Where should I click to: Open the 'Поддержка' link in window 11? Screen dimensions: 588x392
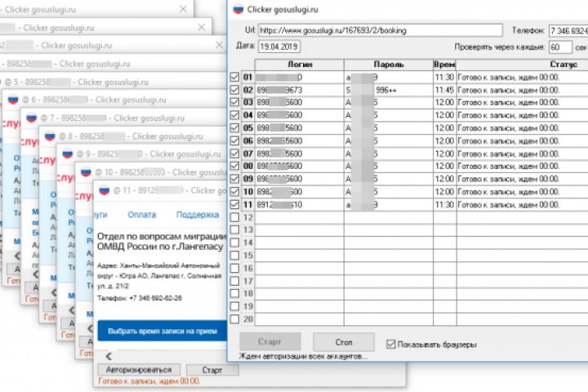click(x=198, y=215)
